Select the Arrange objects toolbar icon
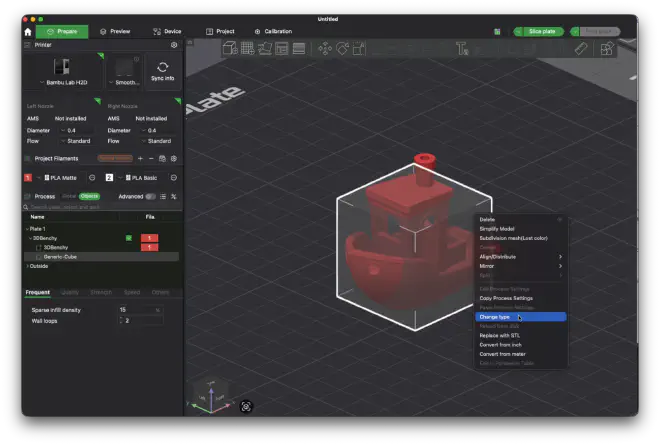 pos(282,48)
